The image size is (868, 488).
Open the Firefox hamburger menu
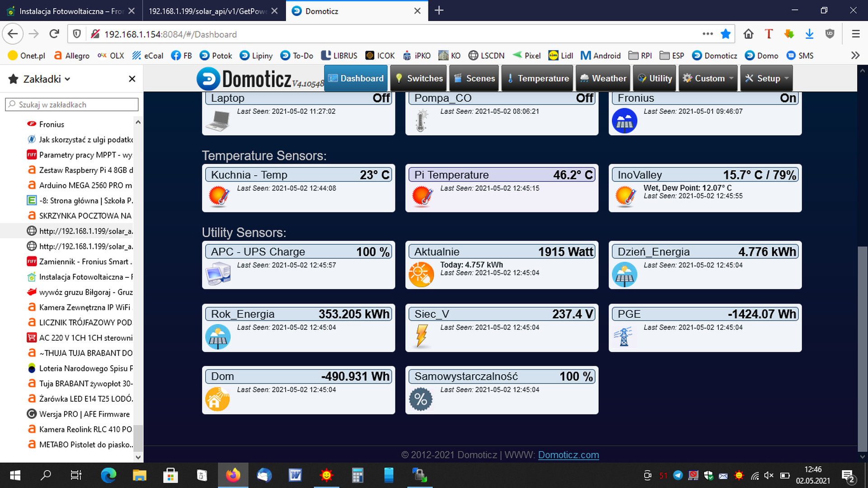[855, 34]
